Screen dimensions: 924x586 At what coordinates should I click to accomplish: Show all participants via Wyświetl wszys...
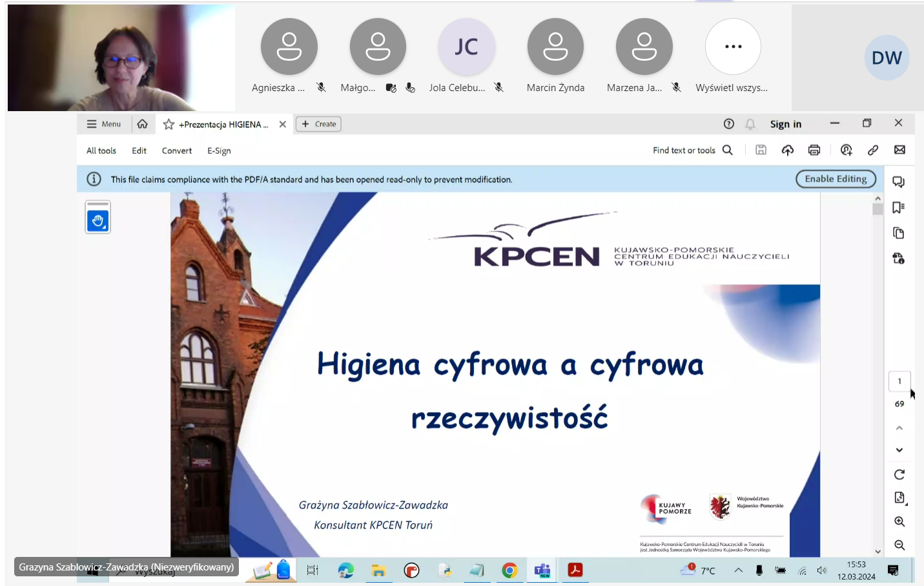[x=733, y=47]
